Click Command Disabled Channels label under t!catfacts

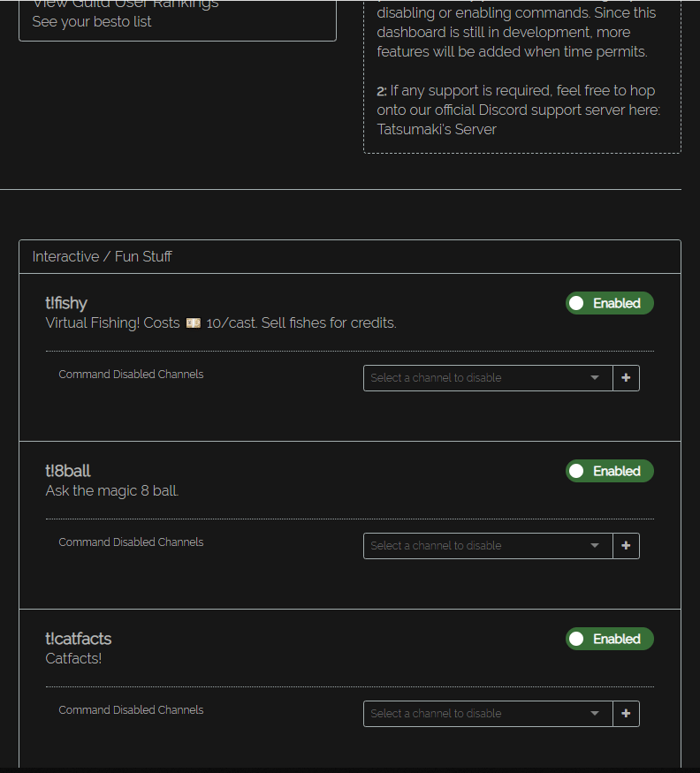pyautogui.click(x=131, y=710)
